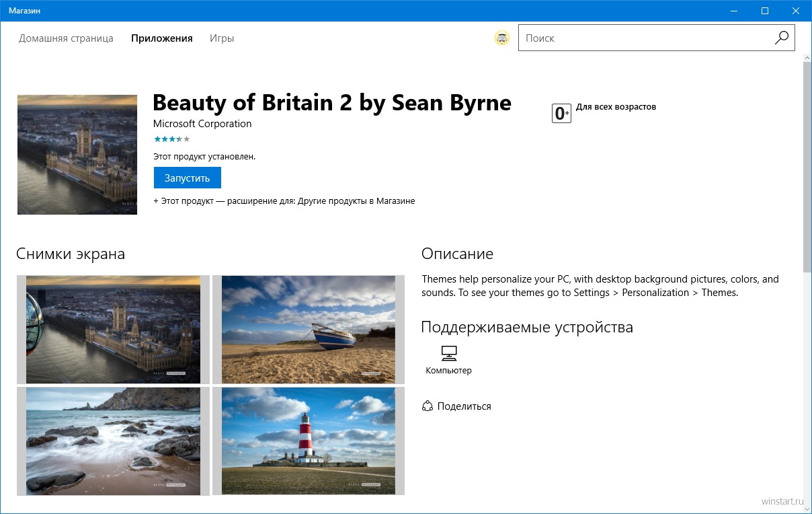Click the title Beauty of Britain 2 by Sean Byrne
Viewport: 812px width, 514px height.
[332, 103]
